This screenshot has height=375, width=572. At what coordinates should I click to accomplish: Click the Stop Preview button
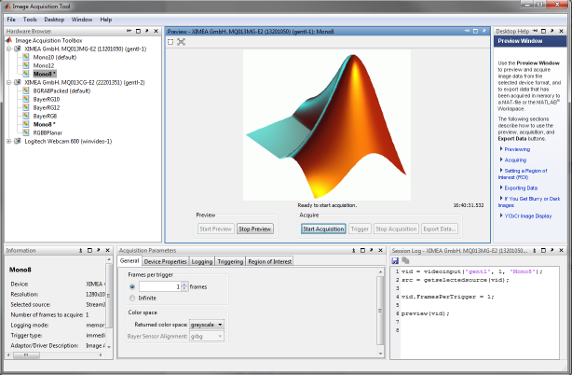pyautogui.click(x=255, y=229)
